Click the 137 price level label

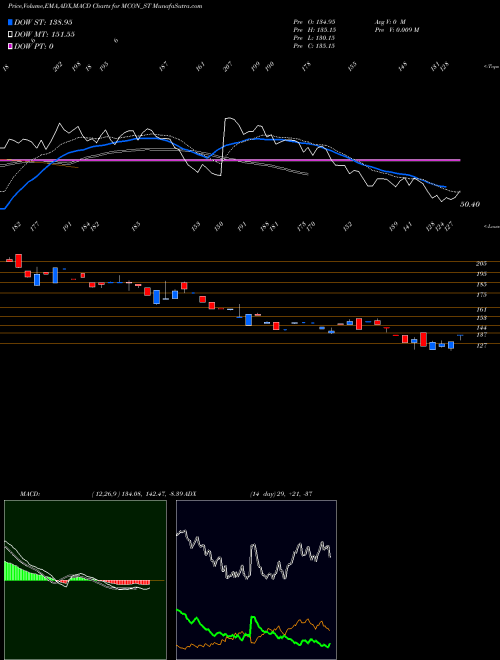[481, 335]
